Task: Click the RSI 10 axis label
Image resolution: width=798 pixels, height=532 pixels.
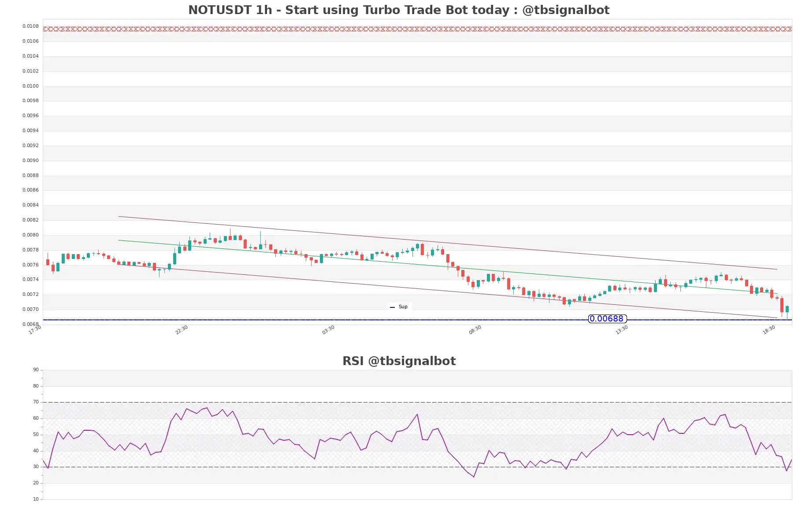Action: (36, 499)
